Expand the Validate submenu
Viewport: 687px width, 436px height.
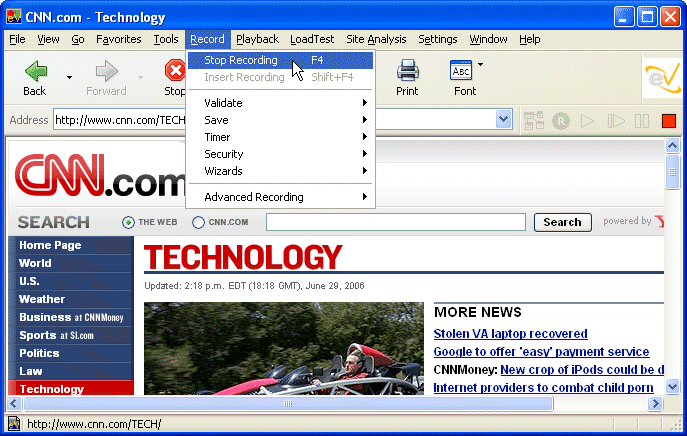point(280,103)
